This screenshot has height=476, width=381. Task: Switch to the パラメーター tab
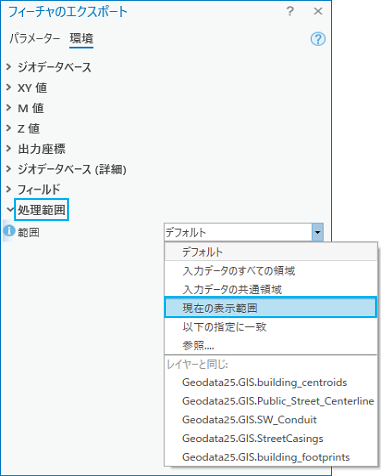click(x=35, y=39)
